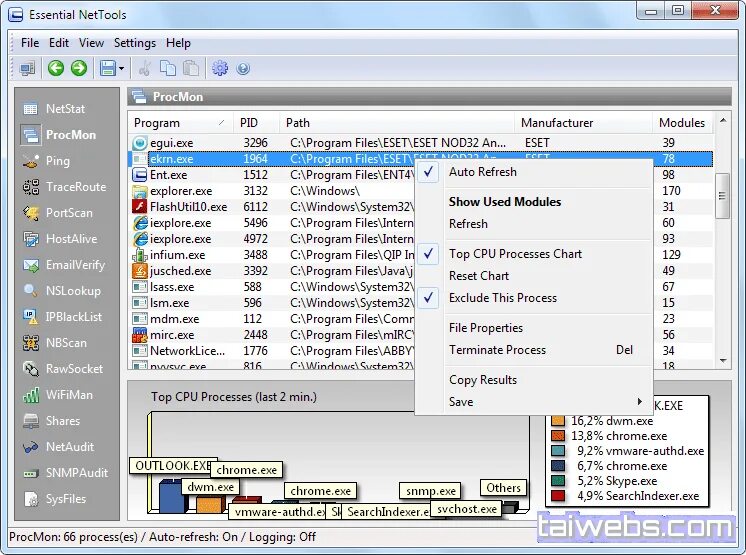The height and width of the screenshot is (555, 746).
Task: Sort by the Manufacturer column header
Action: 583,123
